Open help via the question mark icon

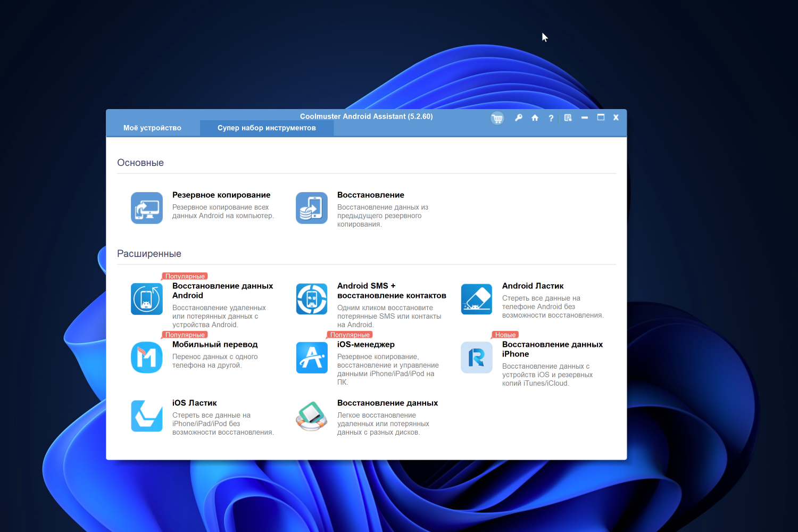tap(551, 118)
